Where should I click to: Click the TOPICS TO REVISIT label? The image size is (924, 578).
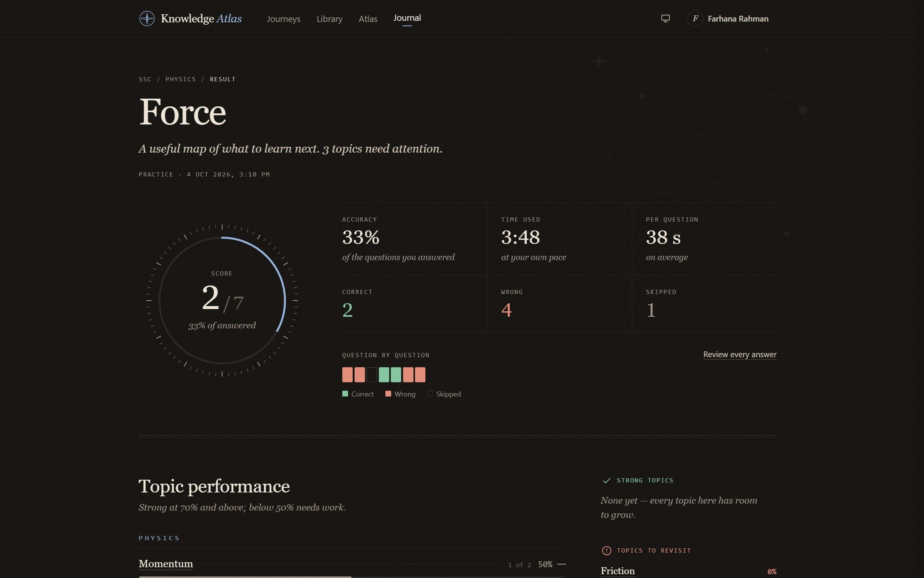point(654,551)
